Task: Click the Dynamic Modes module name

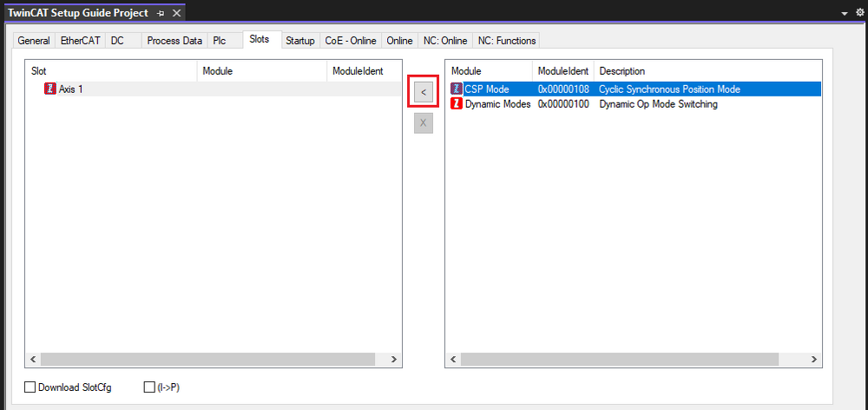Action: [497, 103]
